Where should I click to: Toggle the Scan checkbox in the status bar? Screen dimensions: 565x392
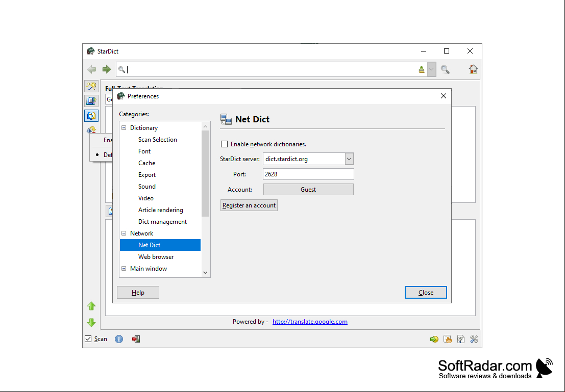88,338
